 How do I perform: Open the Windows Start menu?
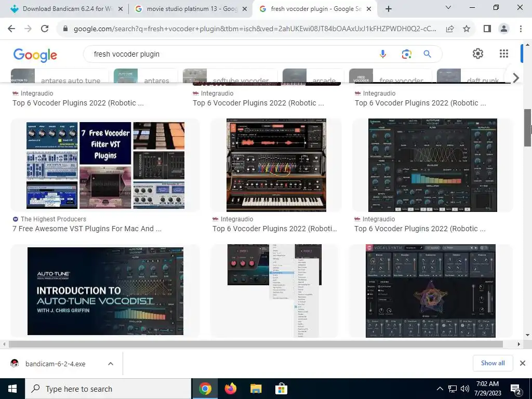[12, 389]
